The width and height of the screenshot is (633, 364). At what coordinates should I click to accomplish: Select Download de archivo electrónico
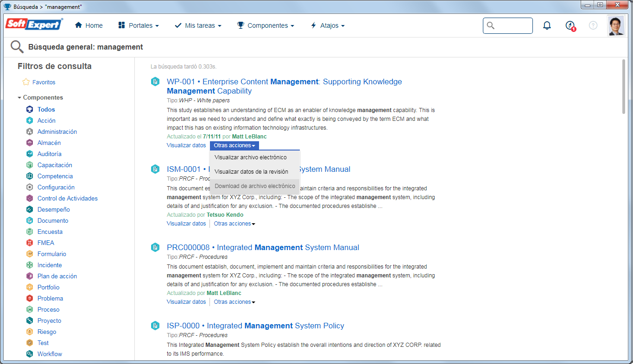[255, 186]
